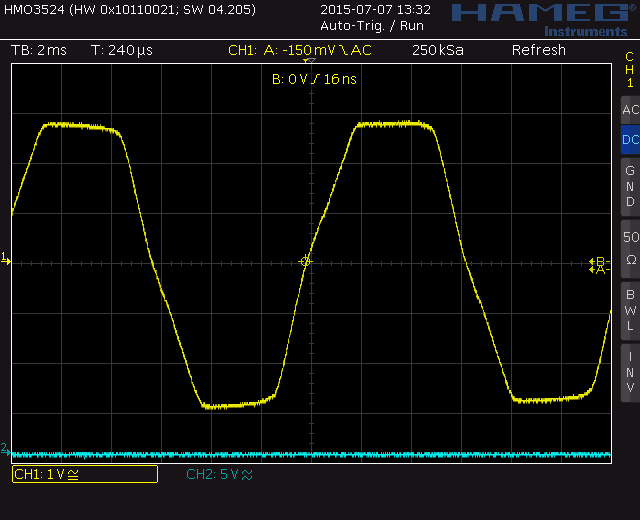The width and height of the screenshot is (640, 520).
Task: Select DC coupling for channel 1
Action: [x=629, y=140]
